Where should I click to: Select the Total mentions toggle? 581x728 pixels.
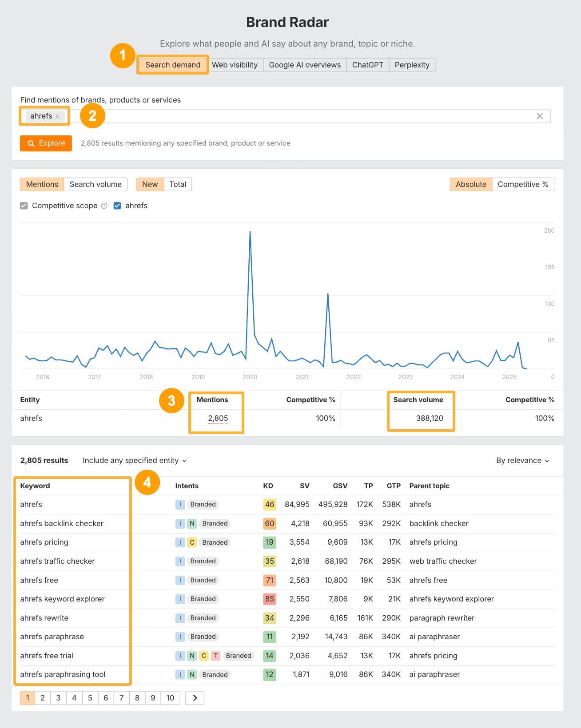pos(178,184)
